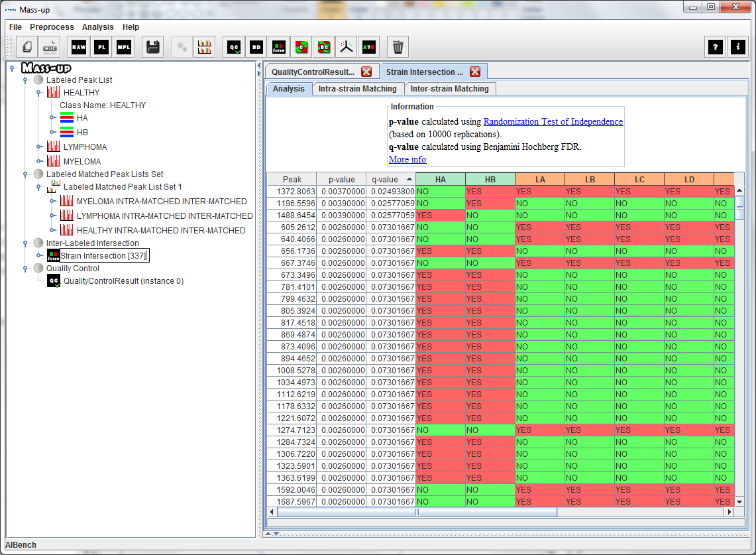This screenshot has height=555, width=756.
Task: Open the Randomization Test of Independence link
Action: [553, 122]
